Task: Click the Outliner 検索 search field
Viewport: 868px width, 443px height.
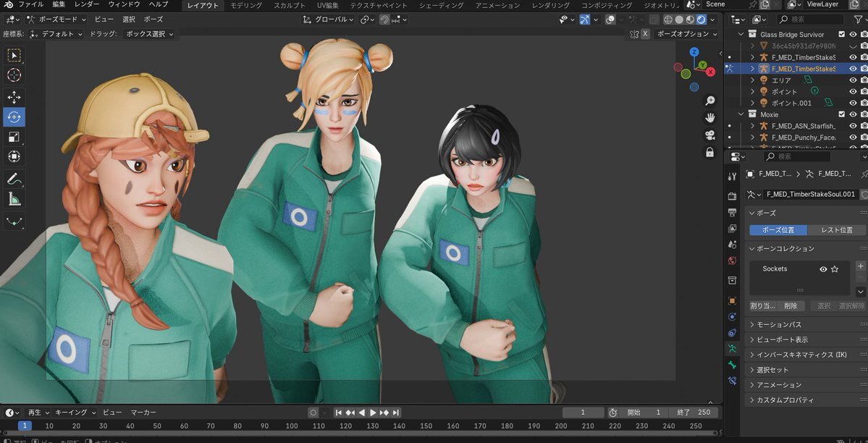Action: tap(811, 20)
